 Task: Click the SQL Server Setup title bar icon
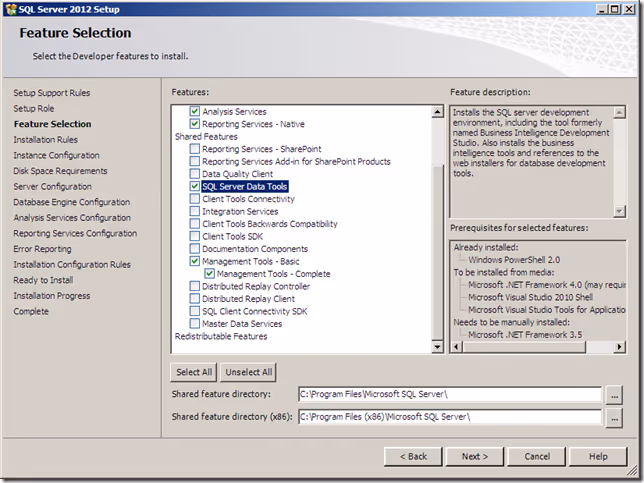[x=11, y=9]
